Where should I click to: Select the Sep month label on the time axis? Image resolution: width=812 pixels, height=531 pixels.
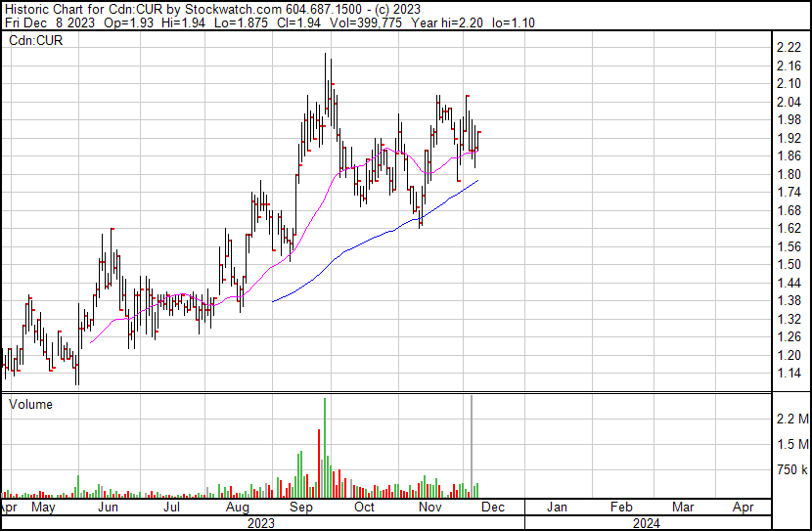pos(301,508)
